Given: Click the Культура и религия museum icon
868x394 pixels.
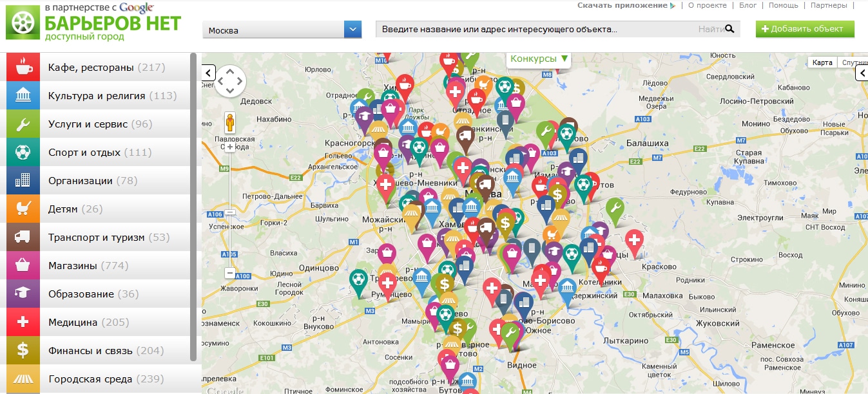Looking at the screenshot, I should click(x=23, y=95).
